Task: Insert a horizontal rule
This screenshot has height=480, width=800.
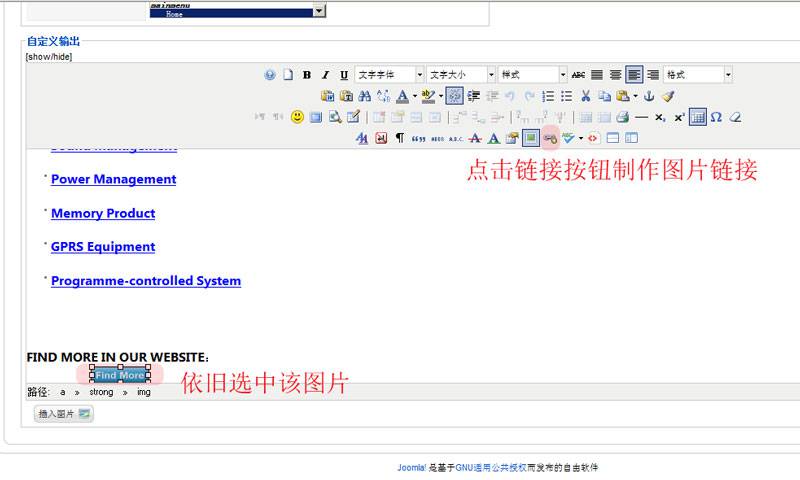Action: point(641,117)
